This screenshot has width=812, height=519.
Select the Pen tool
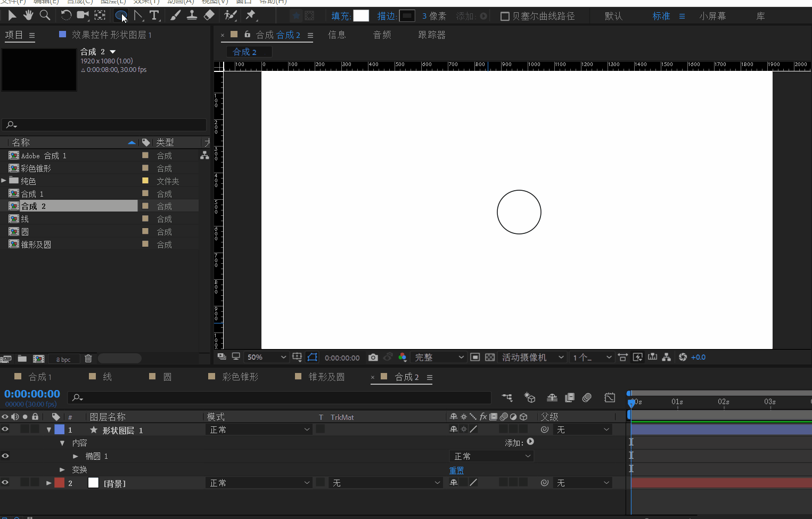(x=138, y=15)
